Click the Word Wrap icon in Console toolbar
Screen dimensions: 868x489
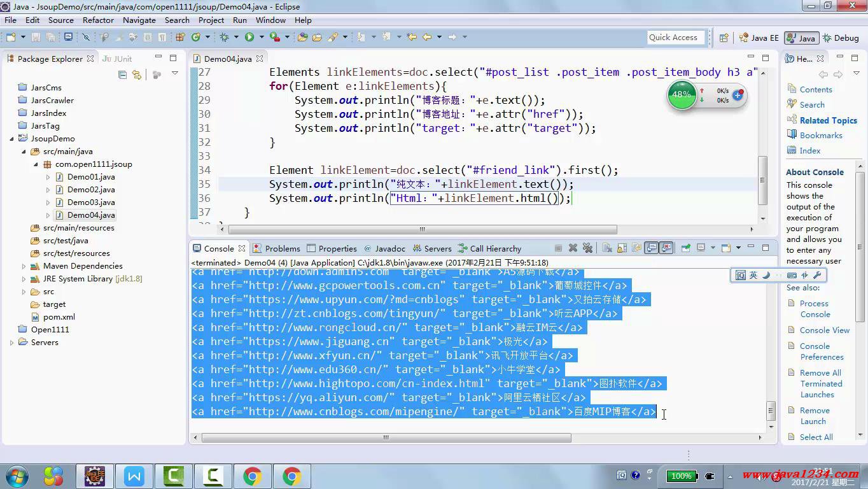tap(636, 248)
